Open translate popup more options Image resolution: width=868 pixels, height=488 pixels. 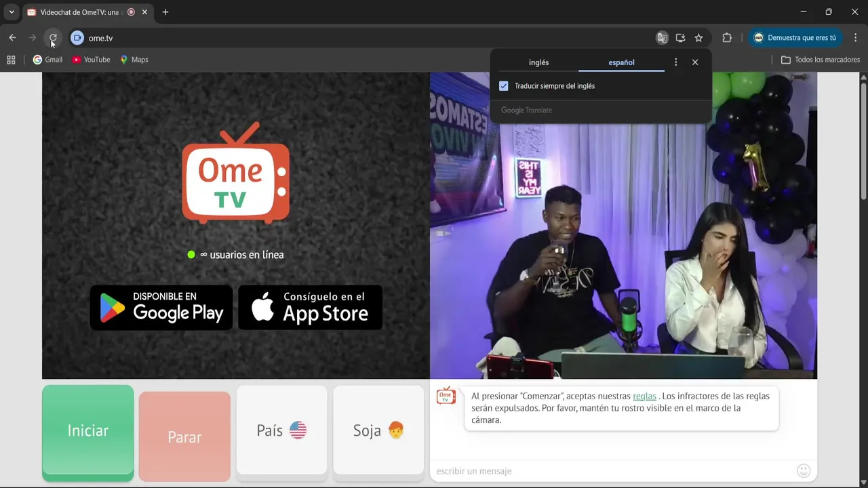pyautogui.click(x=675, y=62)
